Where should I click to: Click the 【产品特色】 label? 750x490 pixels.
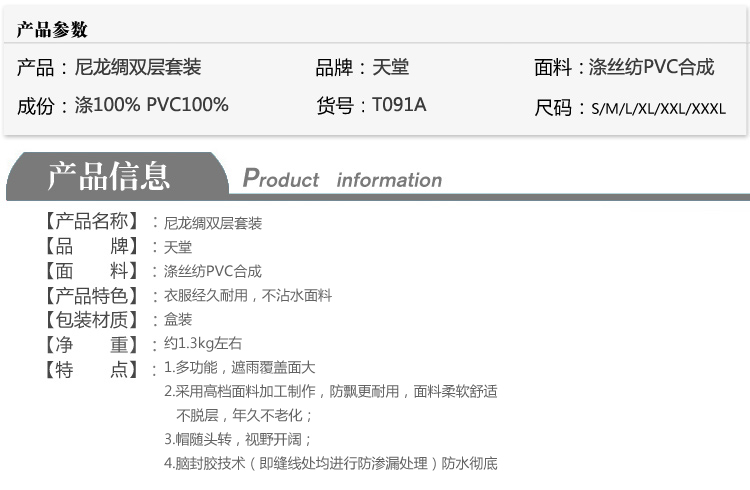[88, 295]
